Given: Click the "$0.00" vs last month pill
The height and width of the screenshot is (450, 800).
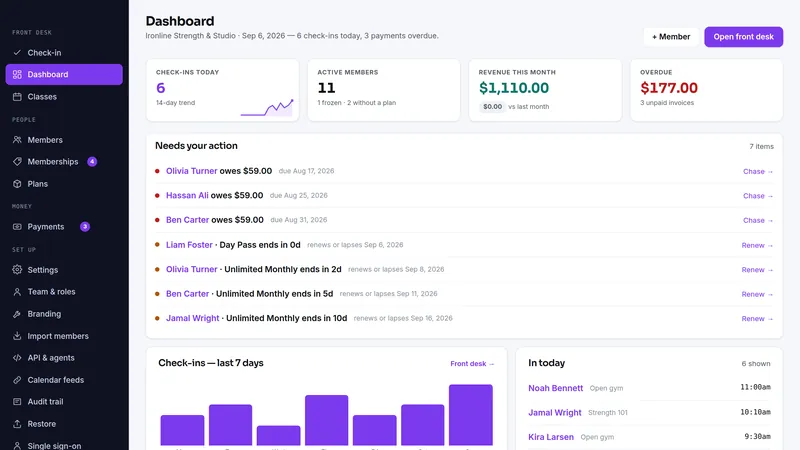Looking at the screenshot, I should click(492, 107).
